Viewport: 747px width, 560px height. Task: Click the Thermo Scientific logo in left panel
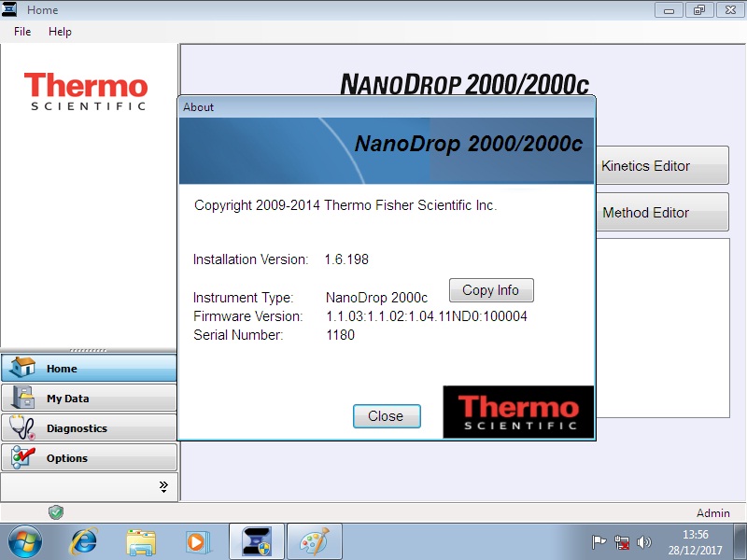coord(86,91)
